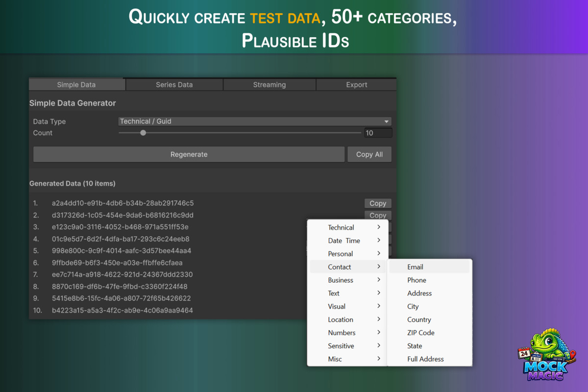This screenshot has width=588, height=392.
Task: Select Country data type
Action: tap(430, 319)
